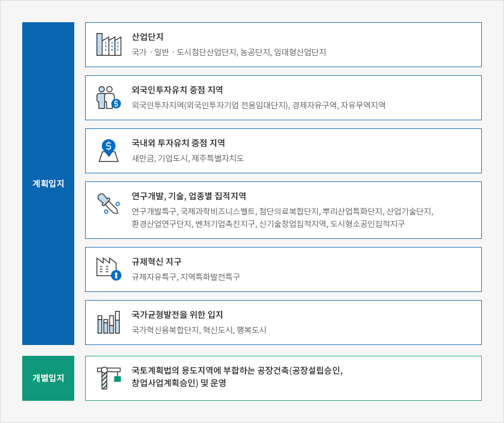The height and width of the screenshot is (423, 504).
Task: Click the 국가·일반·도시첨단산업단지 description line
Action: pos(229,52)
